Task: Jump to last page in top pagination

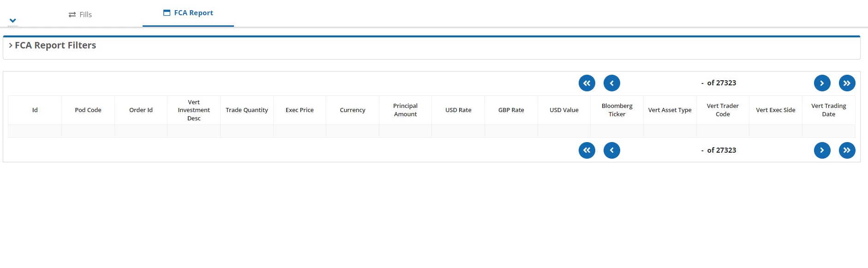Action: 847,83
